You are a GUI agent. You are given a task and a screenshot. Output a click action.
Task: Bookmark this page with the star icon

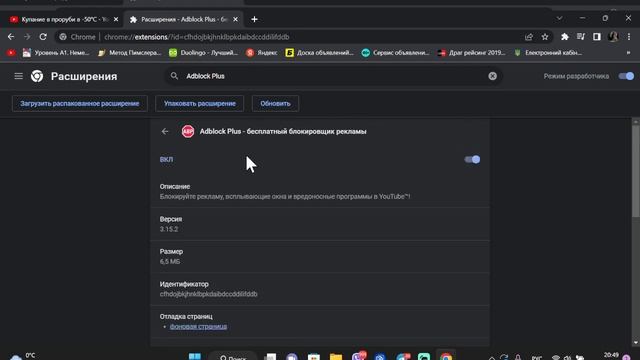pyautogui.click(x=545, y=37)
